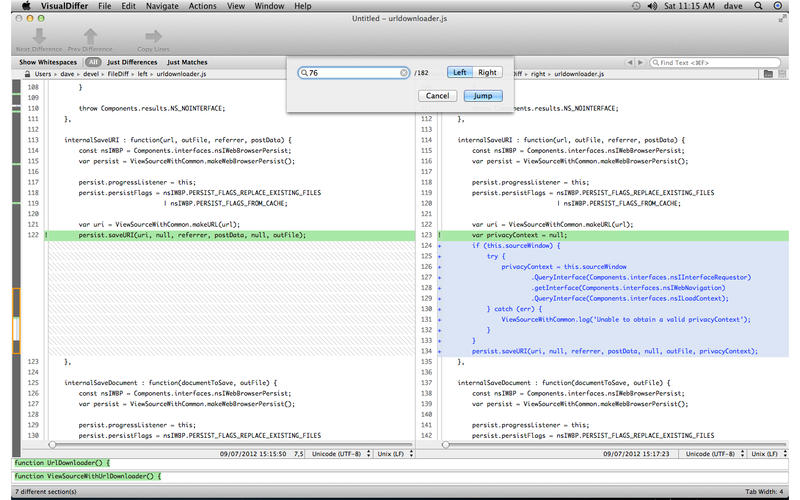Clear the line number field with the X icon
This screenshot has width=800, height=500.
404,73
